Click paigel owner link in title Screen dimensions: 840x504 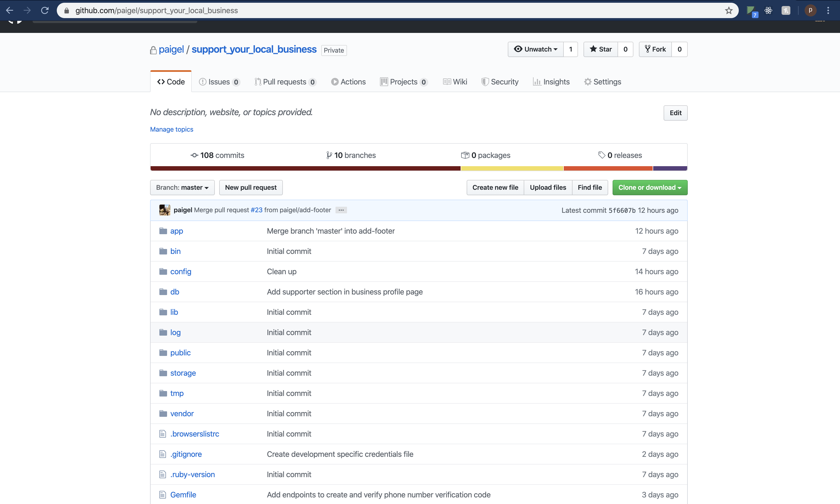coord(171,50)
